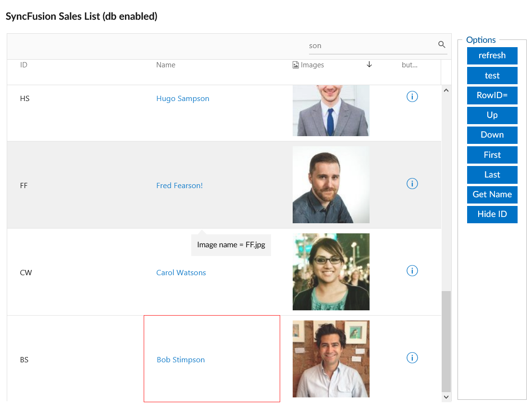
Task: Click the refresh button
Action: [492, 55]
